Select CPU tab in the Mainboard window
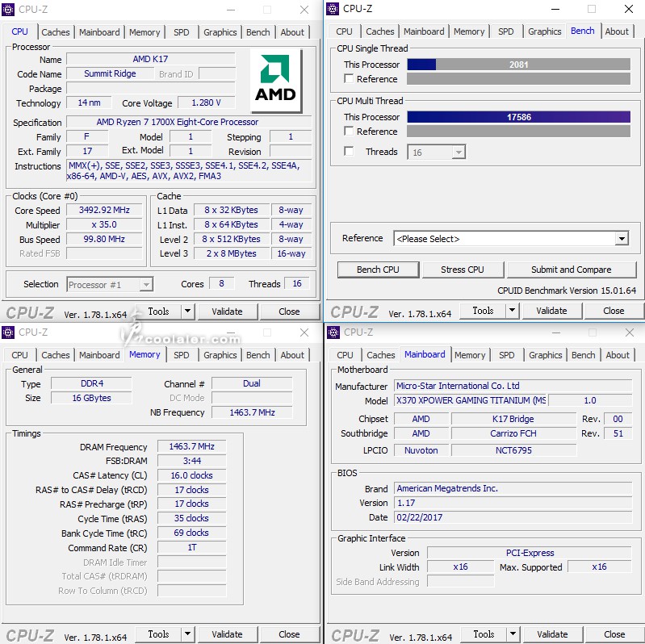This screenshot has width=645, height=644. 345,355
